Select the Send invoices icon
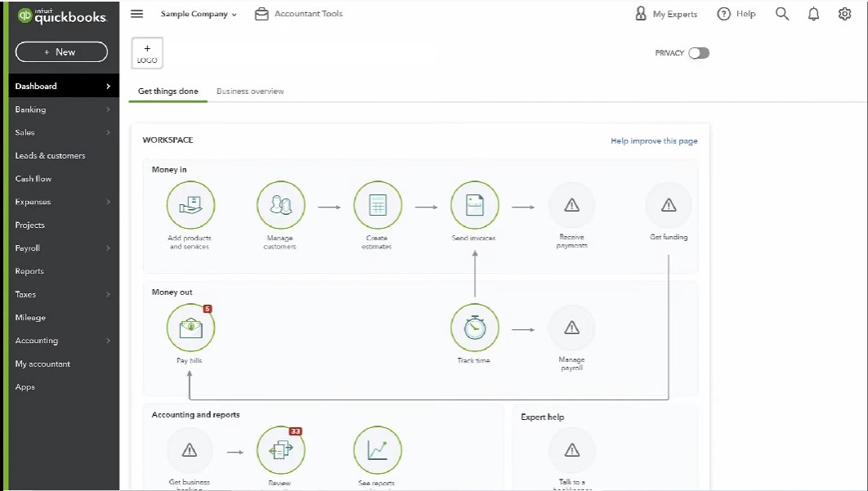The image size is (868, 491). (474, 205)
